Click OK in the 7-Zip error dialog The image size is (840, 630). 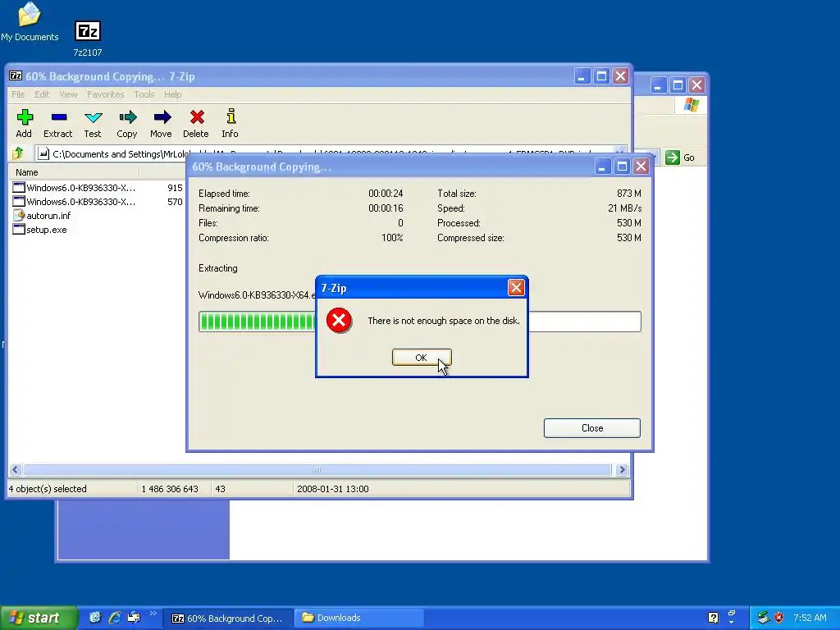[x=422, y=358]
